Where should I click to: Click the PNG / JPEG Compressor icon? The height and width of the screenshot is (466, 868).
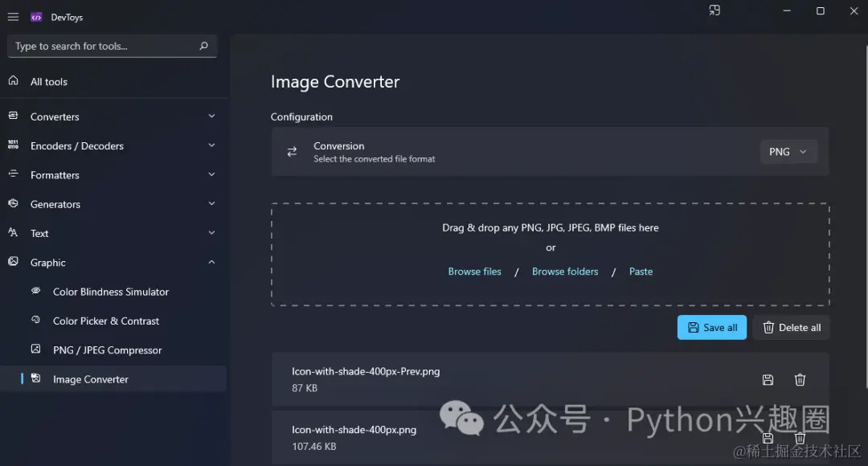click(x=36, y=349)
